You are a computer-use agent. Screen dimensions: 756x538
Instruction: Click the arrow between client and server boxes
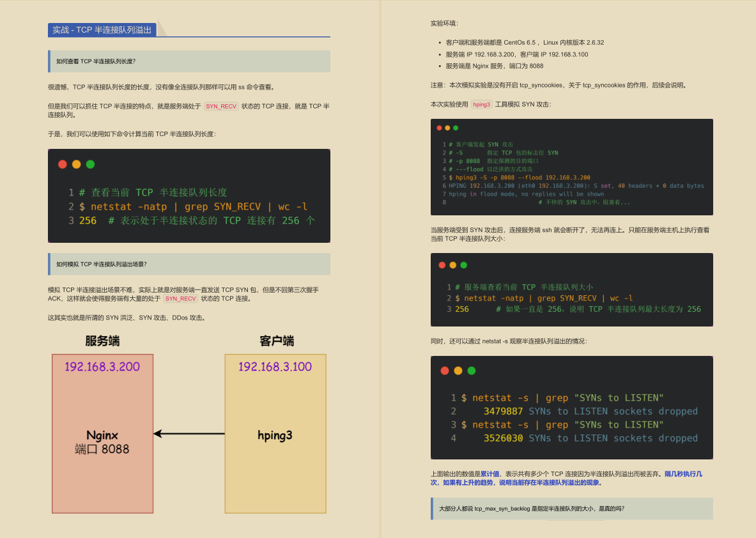[189, 434]
